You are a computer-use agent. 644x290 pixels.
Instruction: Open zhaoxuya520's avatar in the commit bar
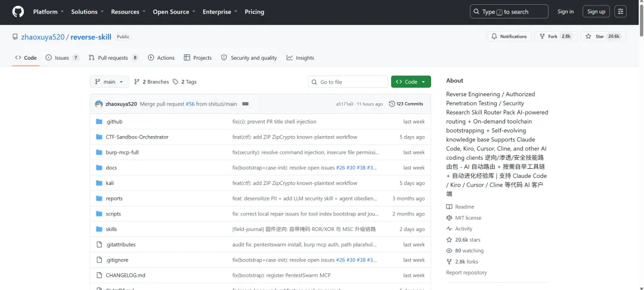coord(99,104)
